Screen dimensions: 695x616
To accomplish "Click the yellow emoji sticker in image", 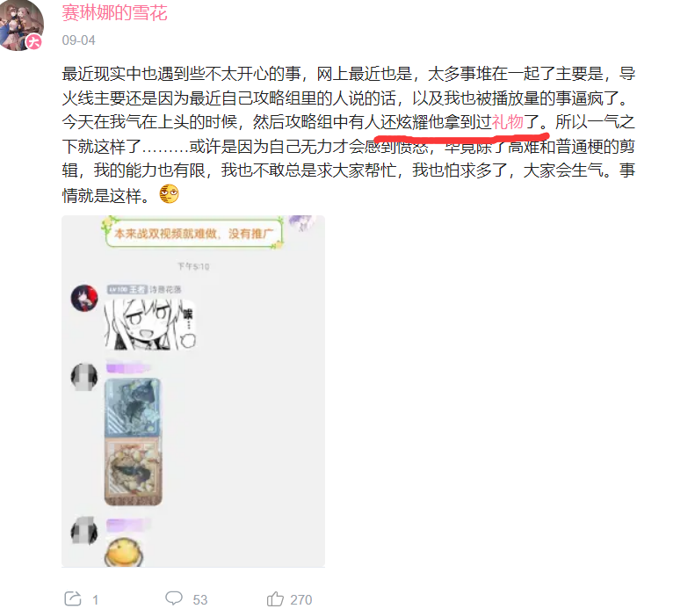I will pos(124,552).
